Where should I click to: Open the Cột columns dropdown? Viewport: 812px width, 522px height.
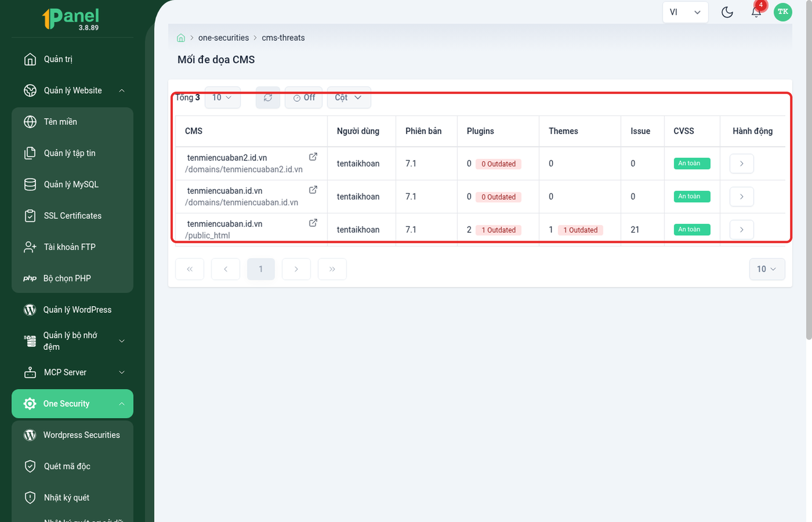click(349, 97)
